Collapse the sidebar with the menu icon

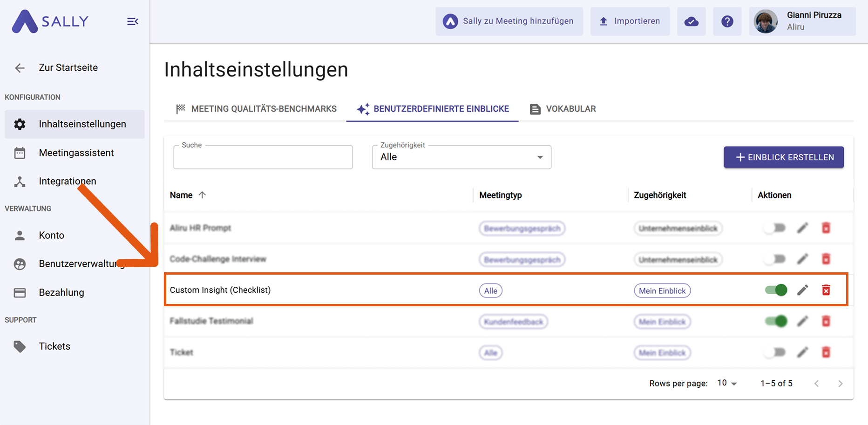(x=132, y=21)
